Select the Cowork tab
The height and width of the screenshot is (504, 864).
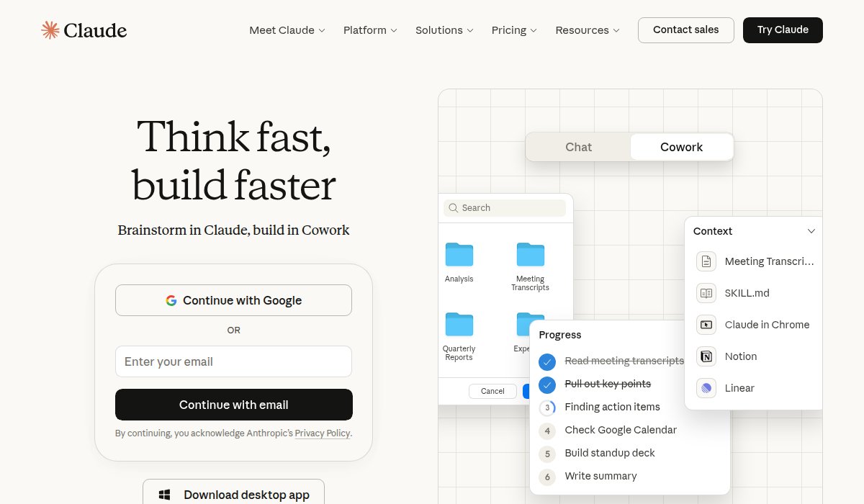pyautogui.click(x=681, y=147)
